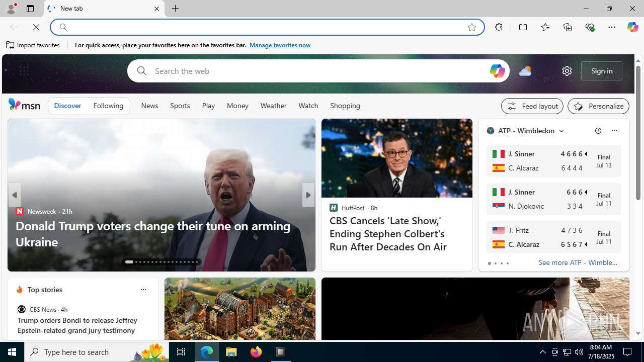Click the Copilot icon in search box

pyautogui.click(x=497, y=71)
